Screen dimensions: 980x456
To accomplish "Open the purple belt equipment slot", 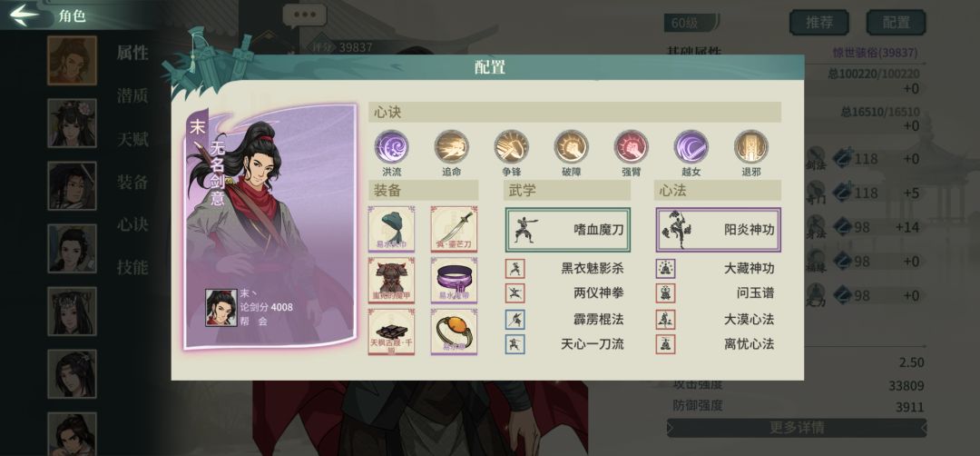I will [x=454, y=280].
